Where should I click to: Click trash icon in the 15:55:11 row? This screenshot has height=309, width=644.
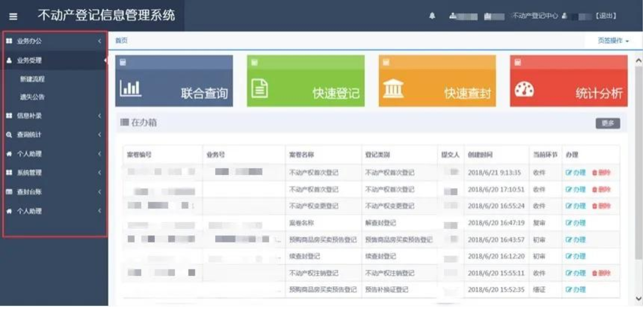point(594,273)
